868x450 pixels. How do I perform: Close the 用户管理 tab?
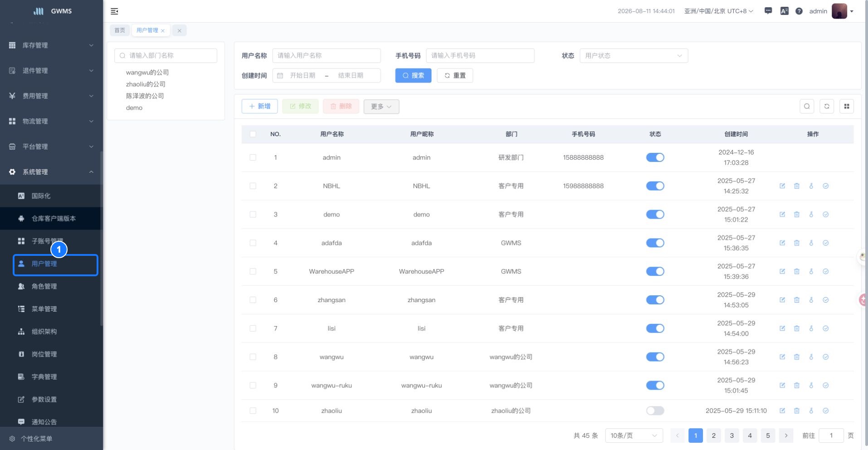coord(163,31)
